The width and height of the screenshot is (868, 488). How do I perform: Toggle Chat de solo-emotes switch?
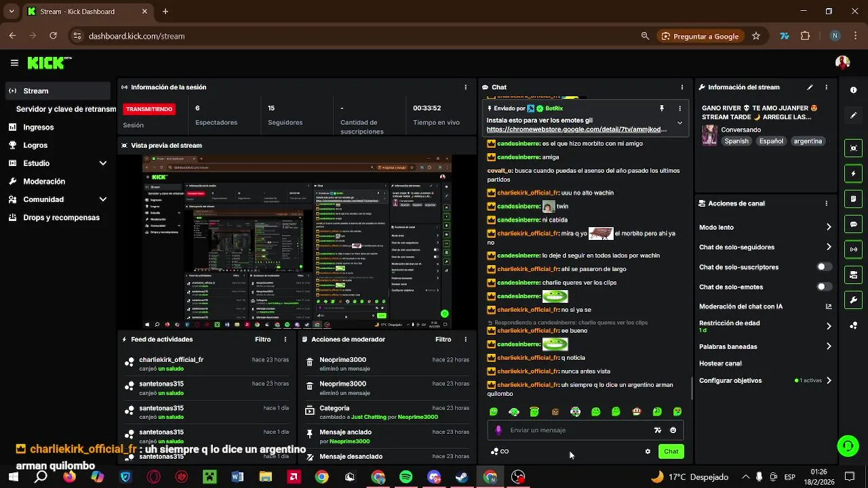click(824, 287)
